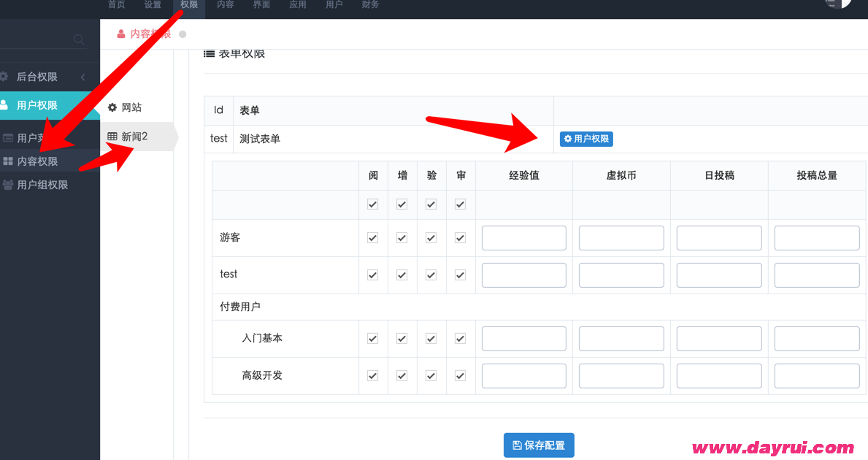Click the gear icon next to 网站
Viewport: 868px width, 460px height.
pyautogui.click(x=112, y=107)
